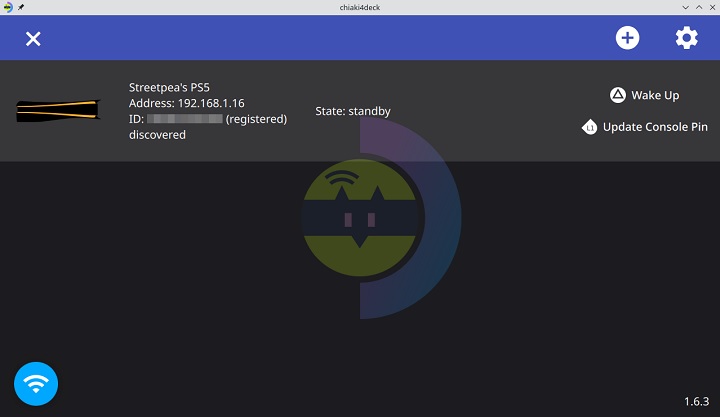Click the L1 icon beside Update Console Pin
The height and width of the screenshot is (417, 720).
590,128
